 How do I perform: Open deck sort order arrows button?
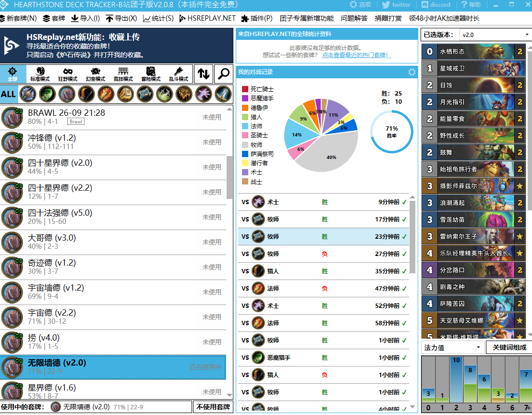(204, 73)
